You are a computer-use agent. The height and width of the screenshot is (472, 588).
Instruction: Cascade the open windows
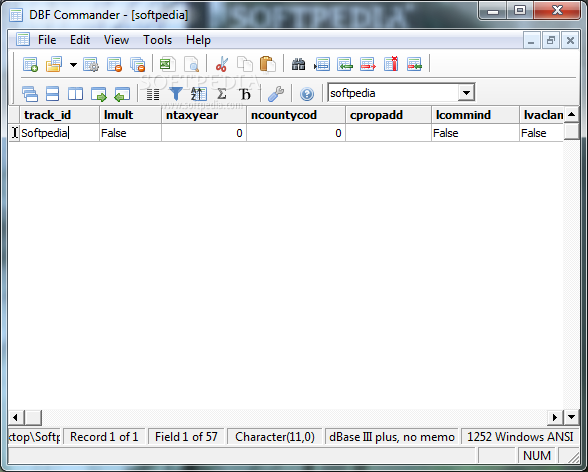[30, 94]
